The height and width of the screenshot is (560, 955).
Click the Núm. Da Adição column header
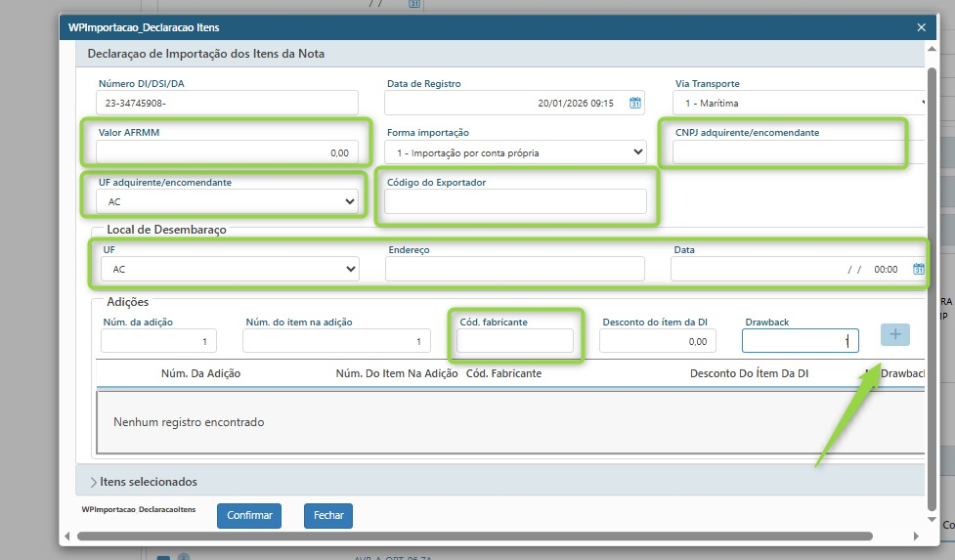(x=200, y=373)
